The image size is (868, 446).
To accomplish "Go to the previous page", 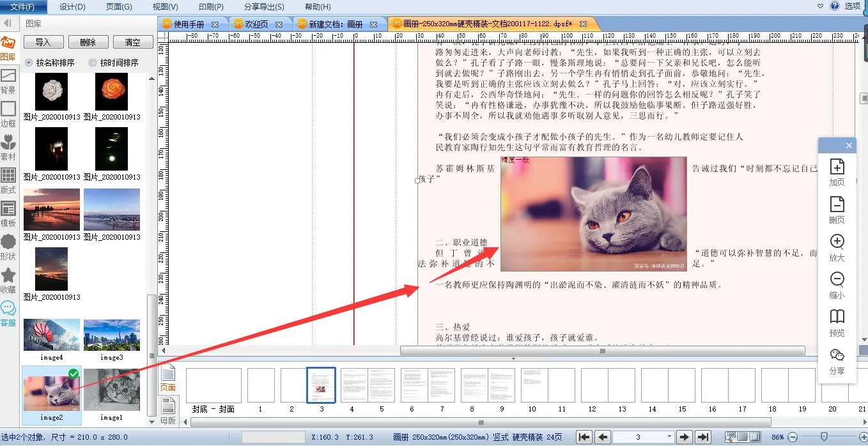I will [602, 437].
